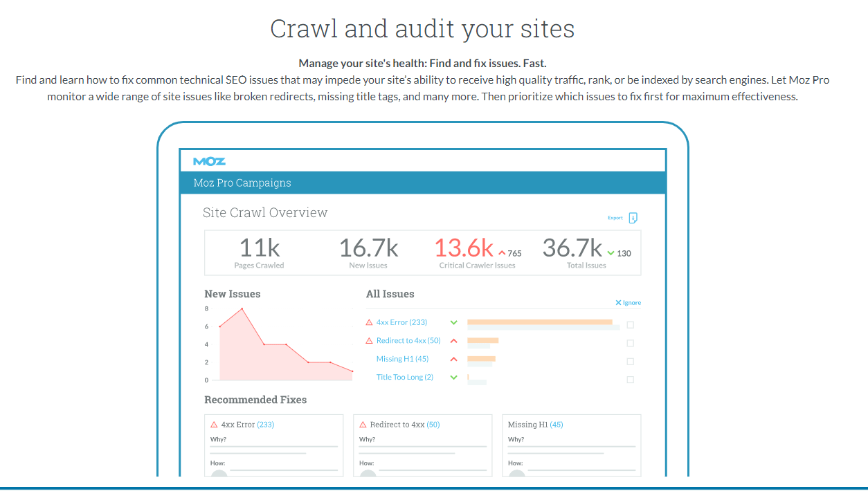Click the 4xx Error orange progress bar
The image size is (868, 491).
point(540,322)
